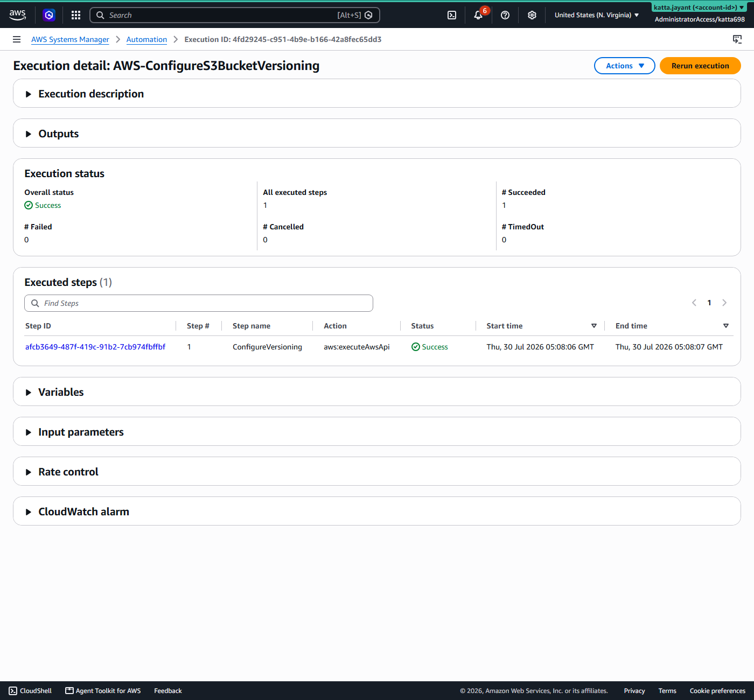
Task: Click start time Thu, 30 Jul 2026 05:08:06 GMT
Action: click(540, 347)
